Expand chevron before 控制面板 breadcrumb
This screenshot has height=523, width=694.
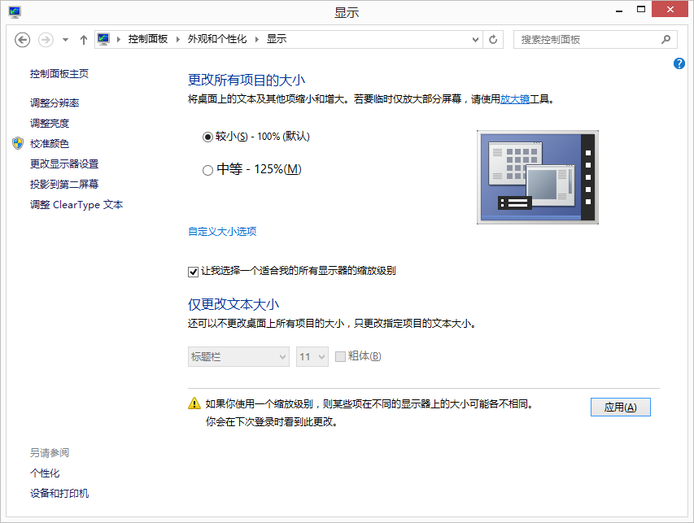click(119, 39)
